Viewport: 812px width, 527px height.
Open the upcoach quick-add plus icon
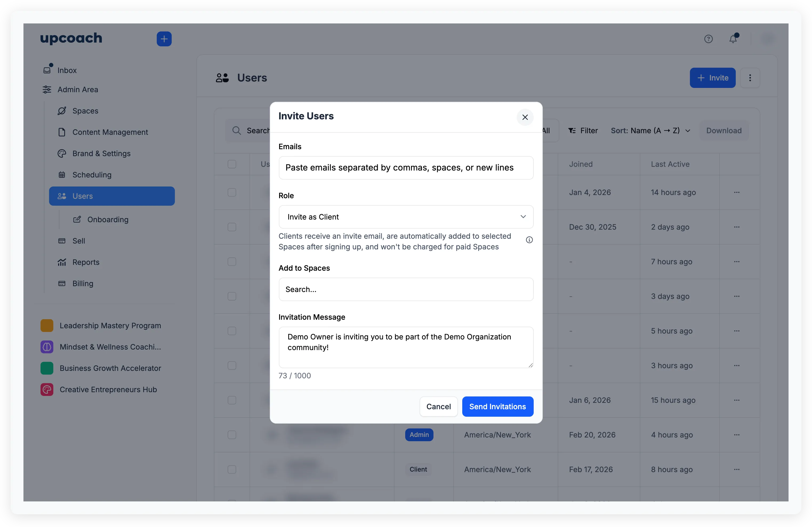[x=164, y=39]
